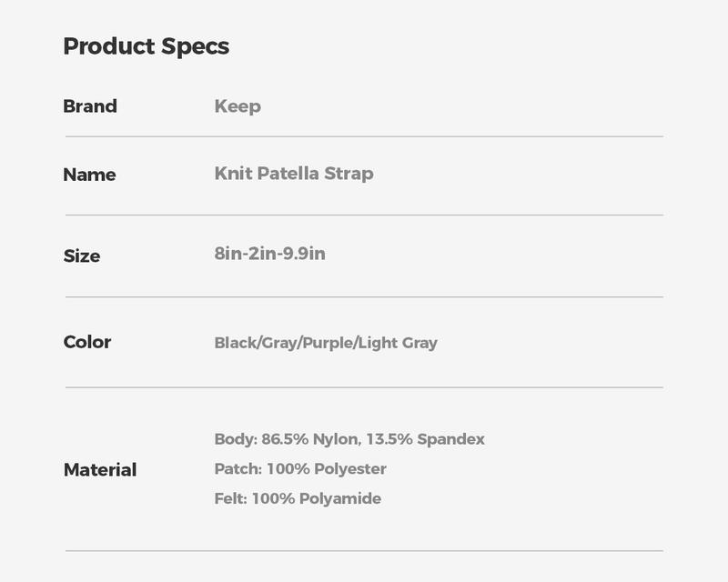Screen dimensions: 728x582
Task: Click the 13.5% Spandex text
Action: click(425, 439)
